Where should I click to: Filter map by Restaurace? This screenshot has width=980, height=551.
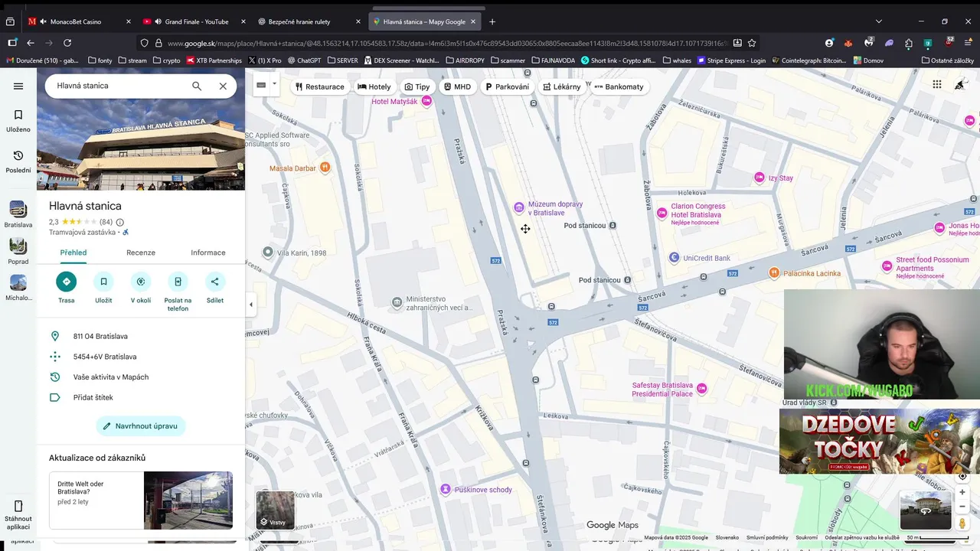click(x=320, y=86)
